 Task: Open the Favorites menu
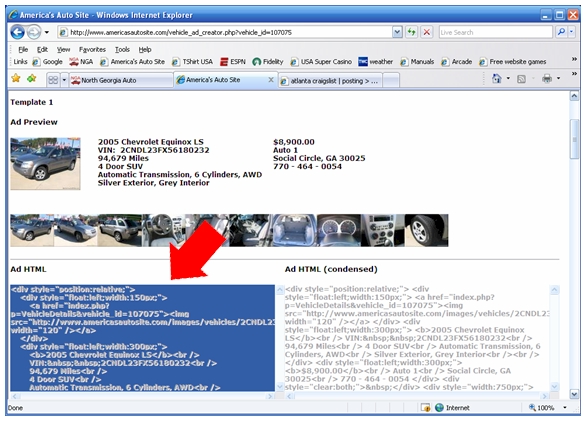92,49
